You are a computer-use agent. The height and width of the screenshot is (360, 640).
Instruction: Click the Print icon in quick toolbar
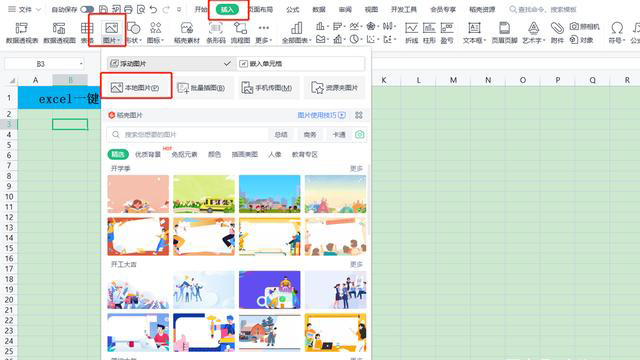128,9
